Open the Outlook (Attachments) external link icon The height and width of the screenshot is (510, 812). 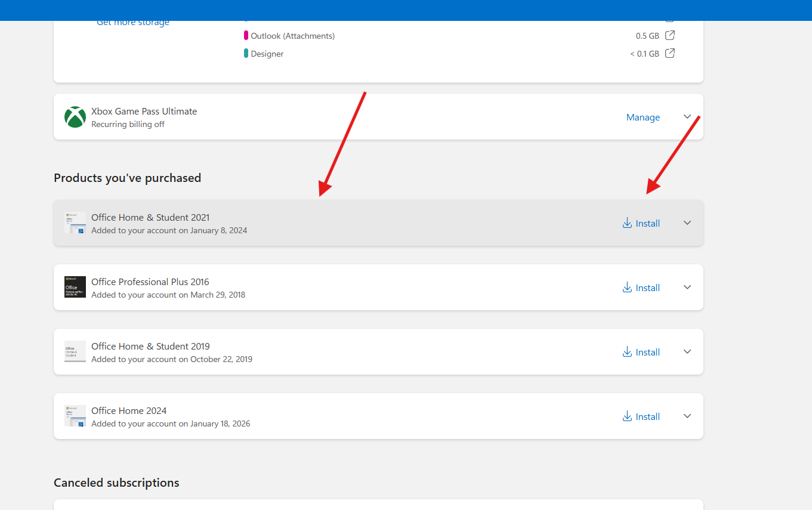pyautogui.click(x=670, y=35)
